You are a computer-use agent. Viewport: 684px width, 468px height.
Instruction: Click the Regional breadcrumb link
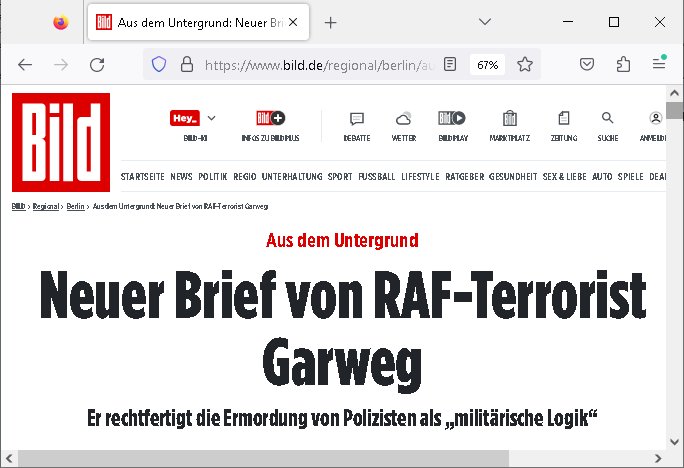click(x=46, y=206)
